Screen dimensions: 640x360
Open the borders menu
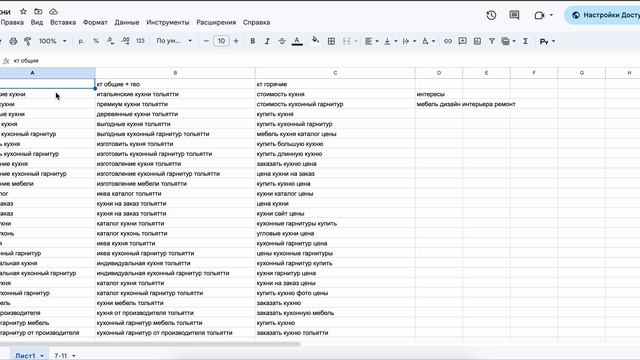pos(331,41)
